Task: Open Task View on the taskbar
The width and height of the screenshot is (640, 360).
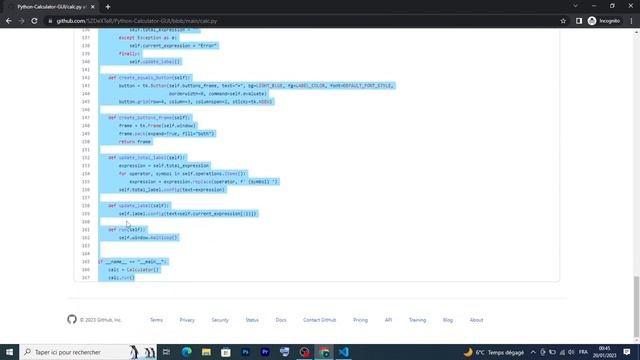Action: point(166,352)
